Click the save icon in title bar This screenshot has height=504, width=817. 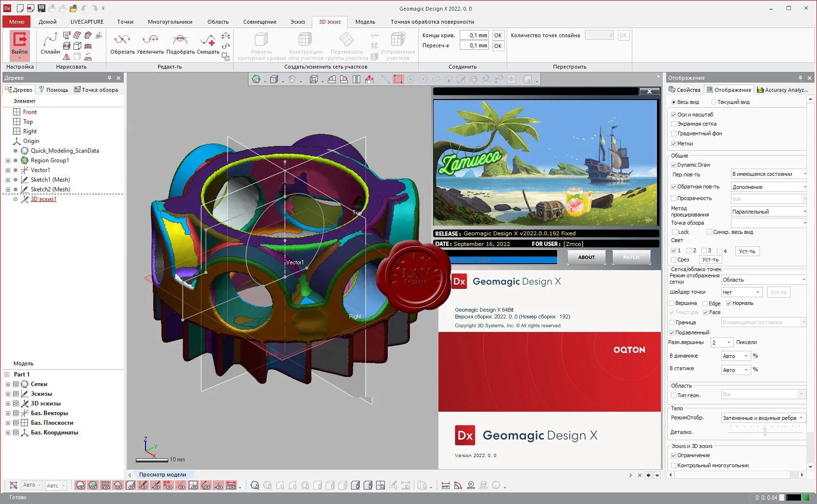click(x=41, y=8)
